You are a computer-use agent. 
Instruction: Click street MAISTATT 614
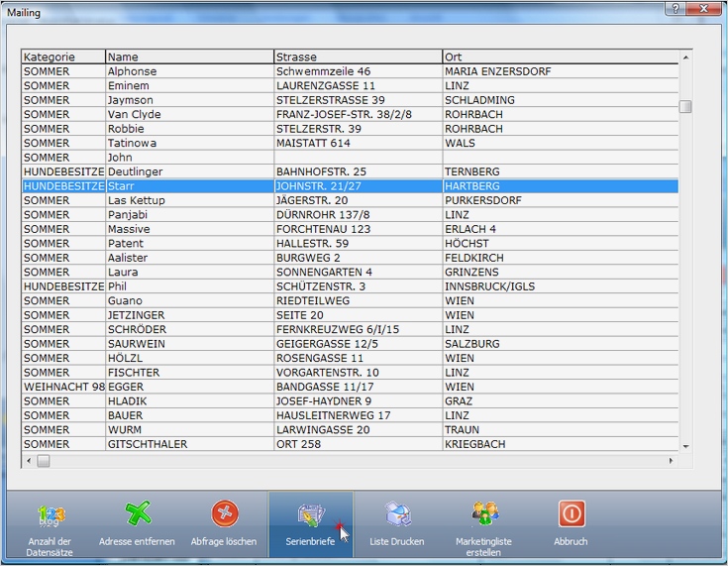point(359,143)
